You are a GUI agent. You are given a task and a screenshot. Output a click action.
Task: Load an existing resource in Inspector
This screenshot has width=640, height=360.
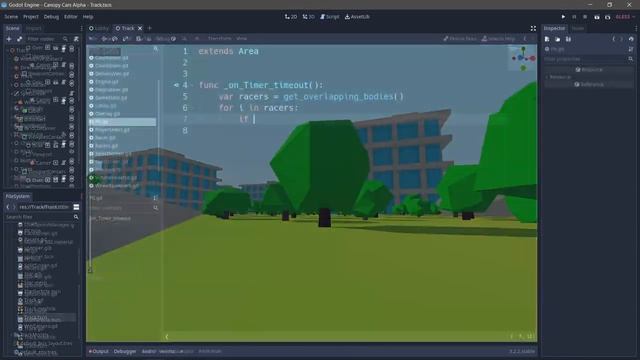[558, 39]
